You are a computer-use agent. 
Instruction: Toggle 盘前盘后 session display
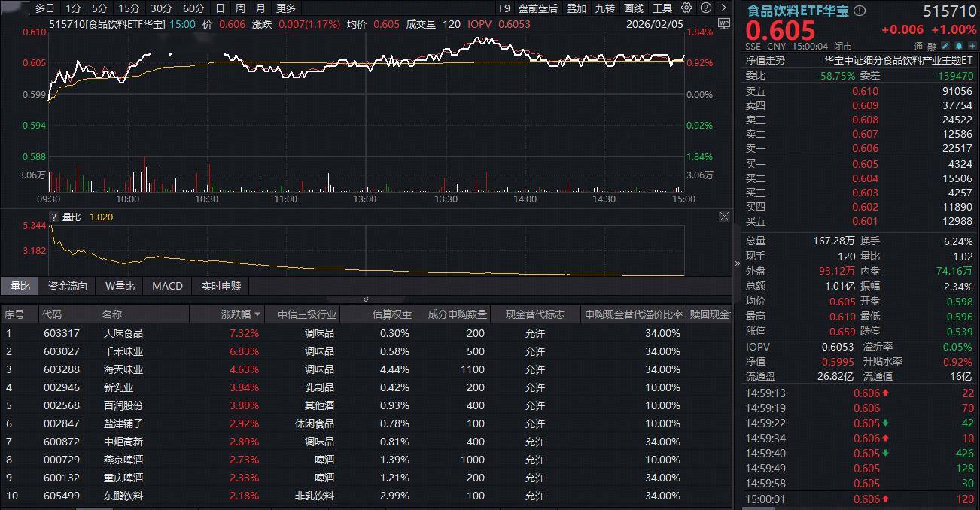(537, 8)
